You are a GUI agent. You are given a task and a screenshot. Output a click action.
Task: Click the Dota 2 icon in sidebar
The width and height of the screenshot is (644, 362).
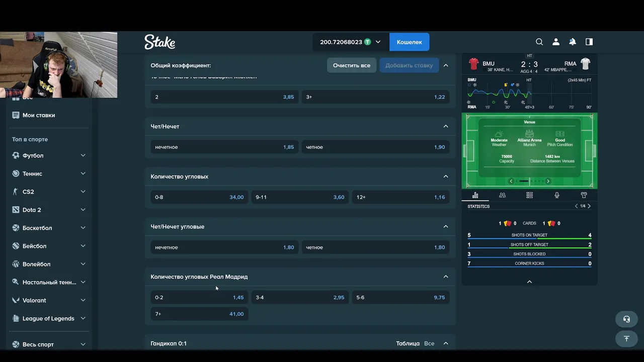[16, 210]
